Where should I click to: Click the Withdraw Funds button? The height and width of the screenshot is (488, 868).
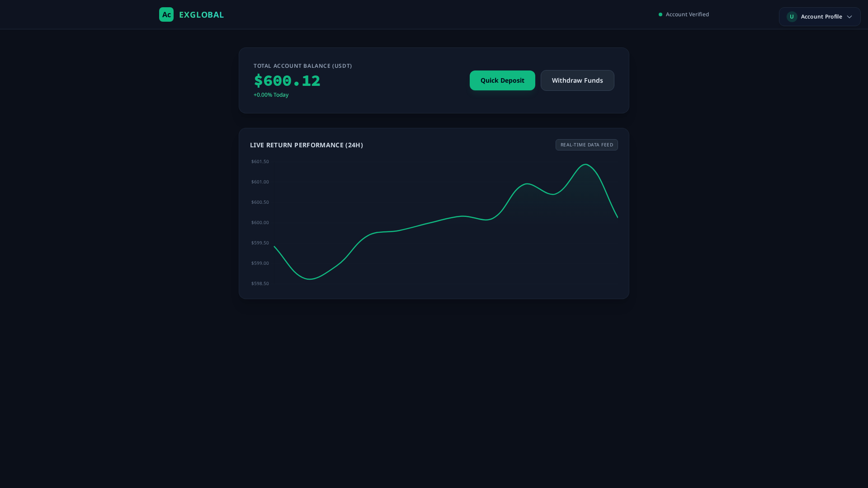point(577,80)
